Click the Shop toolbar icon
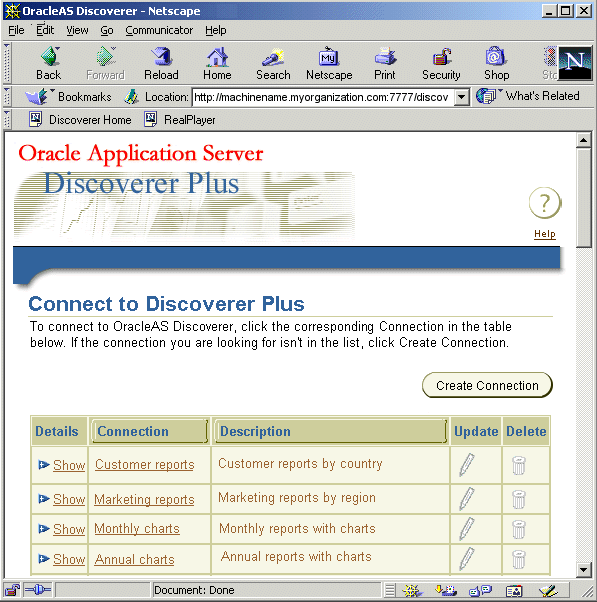The width and height of the screenshot is (597, 602). (496, 63)
